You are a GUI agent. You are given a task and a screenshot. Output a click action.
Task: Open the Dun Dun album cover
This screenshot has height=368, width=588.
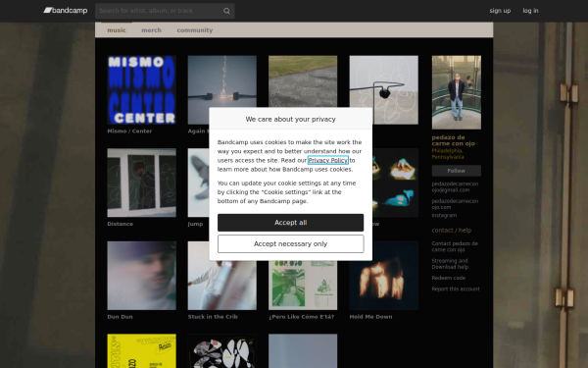point(141,276)
